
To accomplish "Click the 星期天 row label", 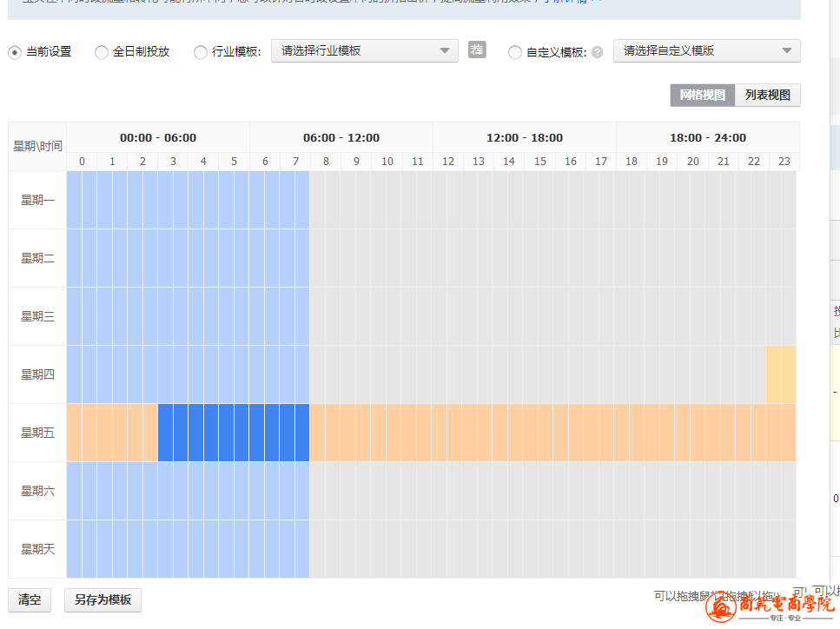I will [37, 549].
